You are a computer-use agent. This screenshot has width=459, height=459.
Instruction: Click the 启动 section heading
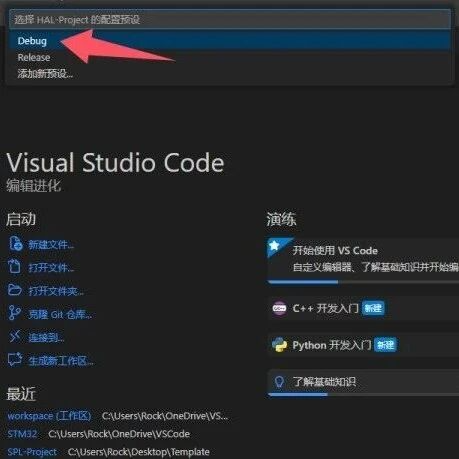click(21, 219)
